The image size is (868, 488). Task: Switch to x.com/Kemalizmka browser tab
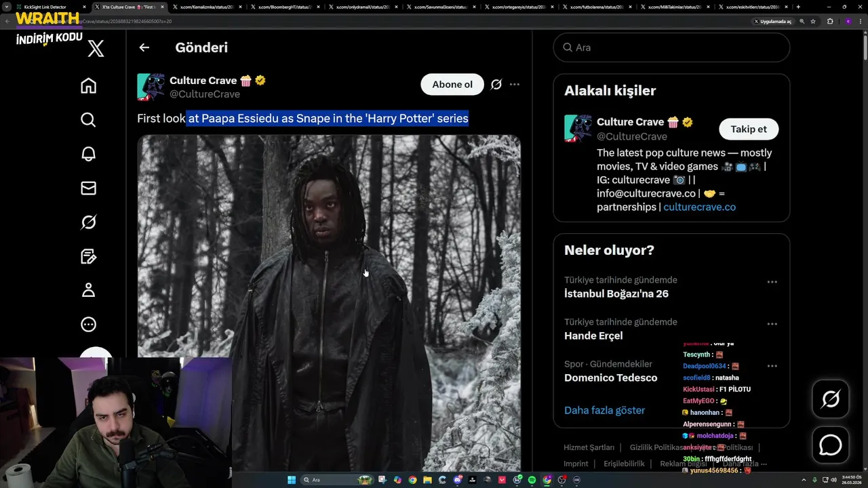point(207,7)
